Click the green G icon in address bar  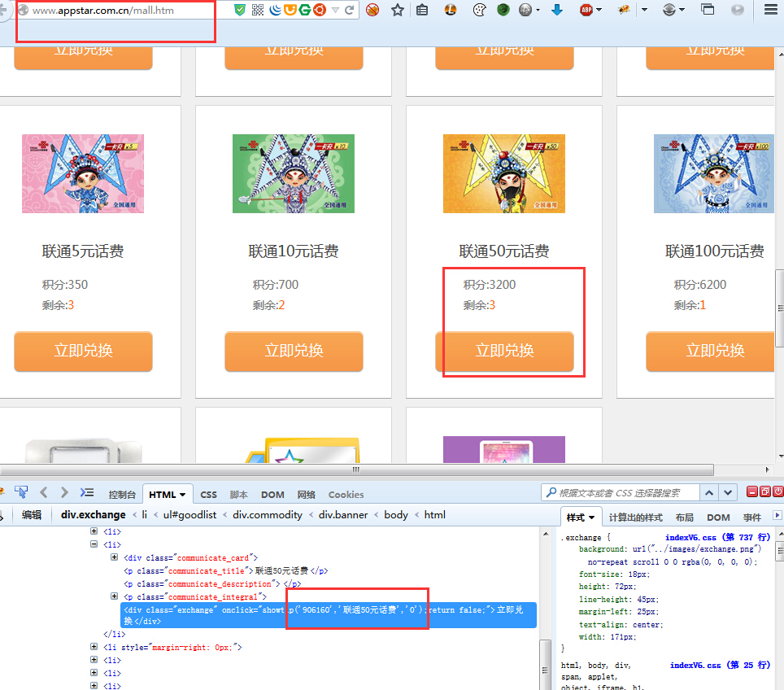[304, 10]
